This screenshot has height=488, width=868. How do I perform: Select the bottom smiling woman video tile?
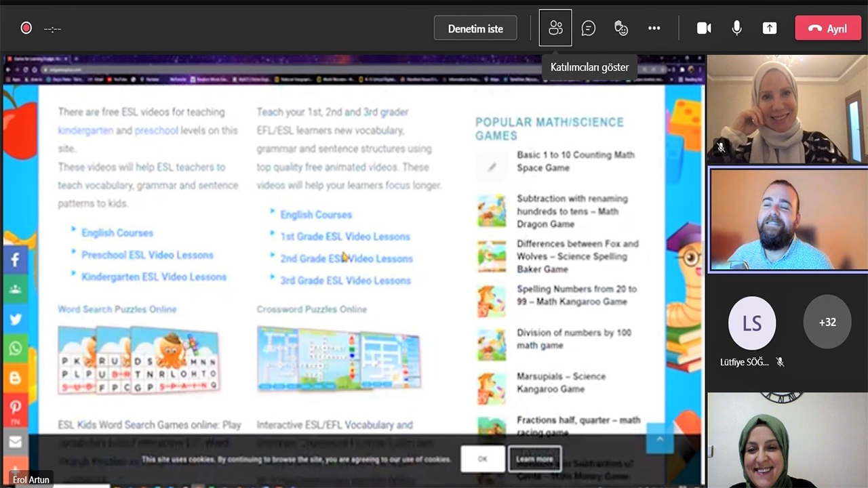(x=787, y=440)
